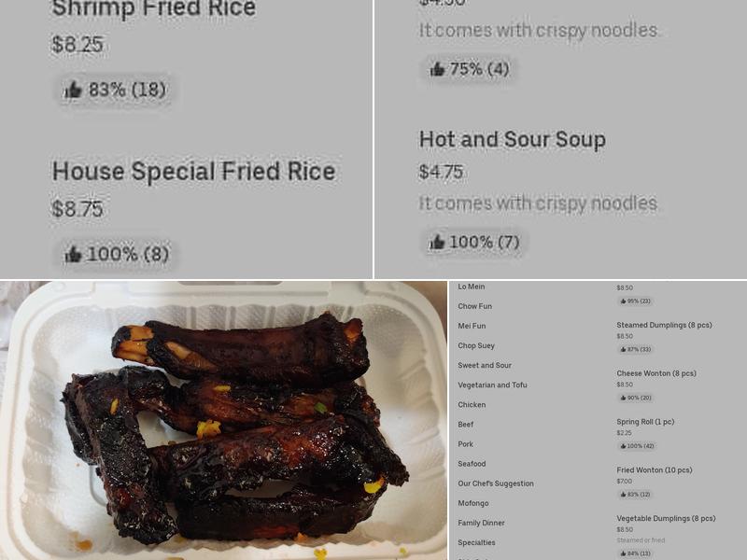Click the Mofongo category

pyautogui.click(x=473, y=503)
